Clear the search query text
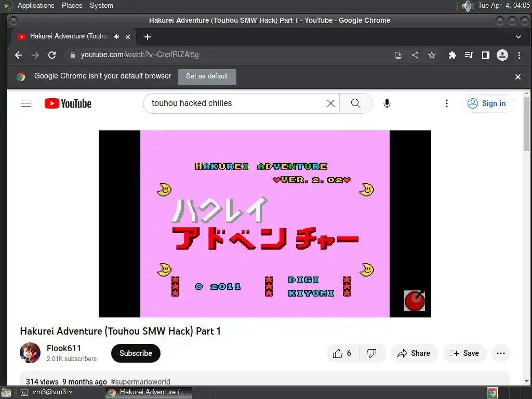Image resolution: width=532 pixels, height=399 pixels. pos(331,103)
